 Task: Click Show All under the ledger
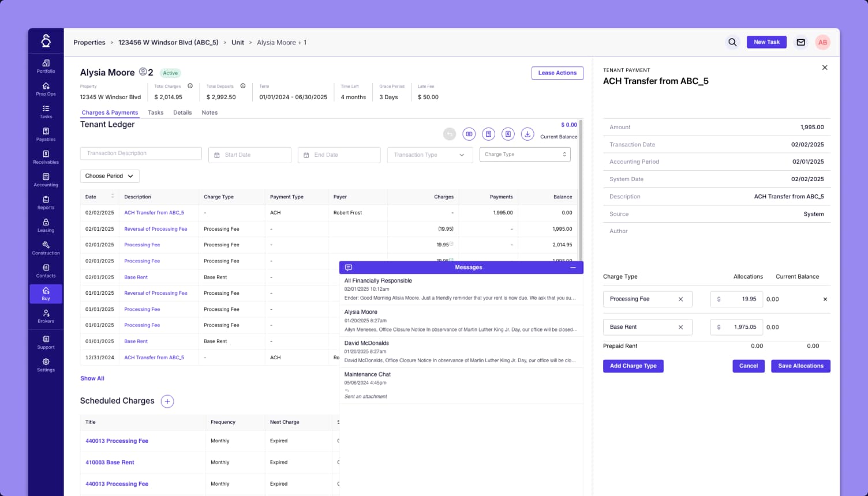click(92, 378)
